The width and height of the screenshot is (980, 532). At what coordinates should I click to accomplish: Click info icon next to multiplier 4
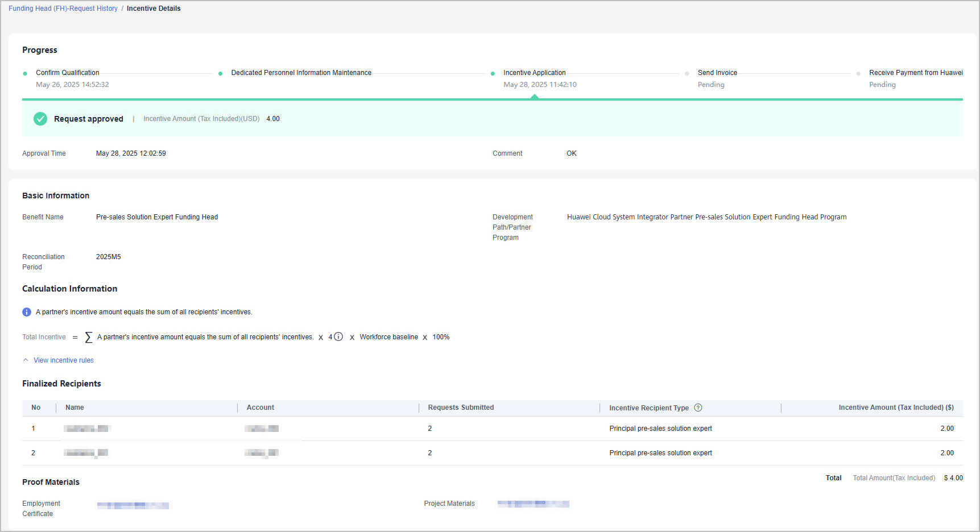pyautogui.click(x=338, y=336)
